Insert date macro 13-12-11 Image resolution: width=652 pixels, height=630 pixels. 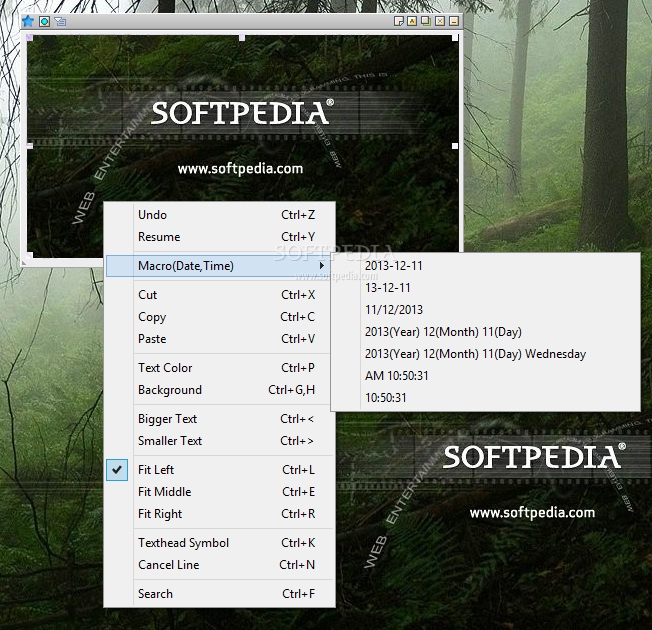485,288
